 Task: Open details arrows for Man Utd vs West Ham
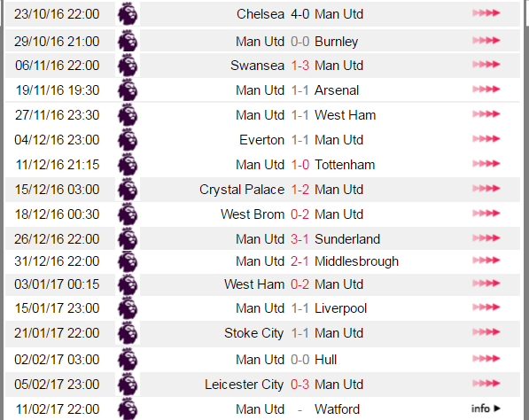click(x=486, y=114)
